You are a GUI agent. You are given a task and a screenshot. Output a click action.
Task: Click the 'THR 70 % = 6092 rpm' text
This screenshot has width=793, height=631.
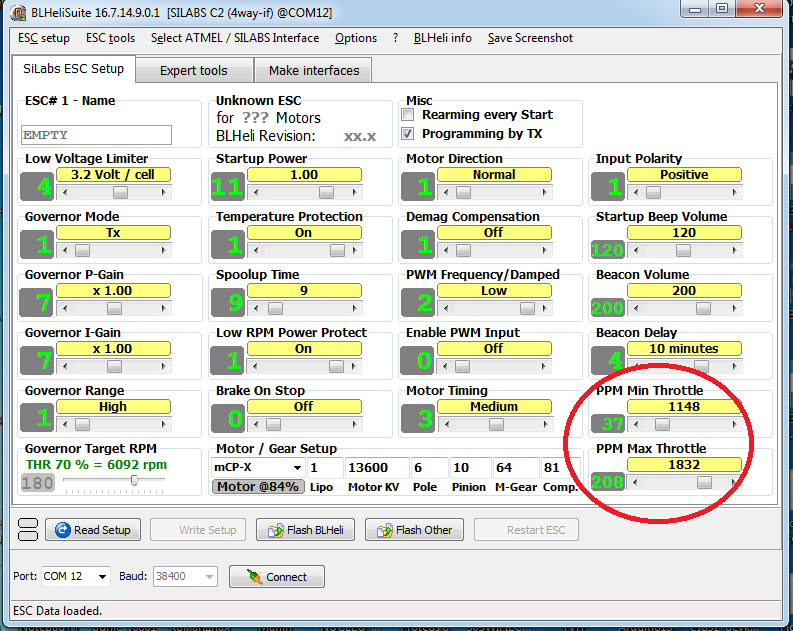[96, 465]
